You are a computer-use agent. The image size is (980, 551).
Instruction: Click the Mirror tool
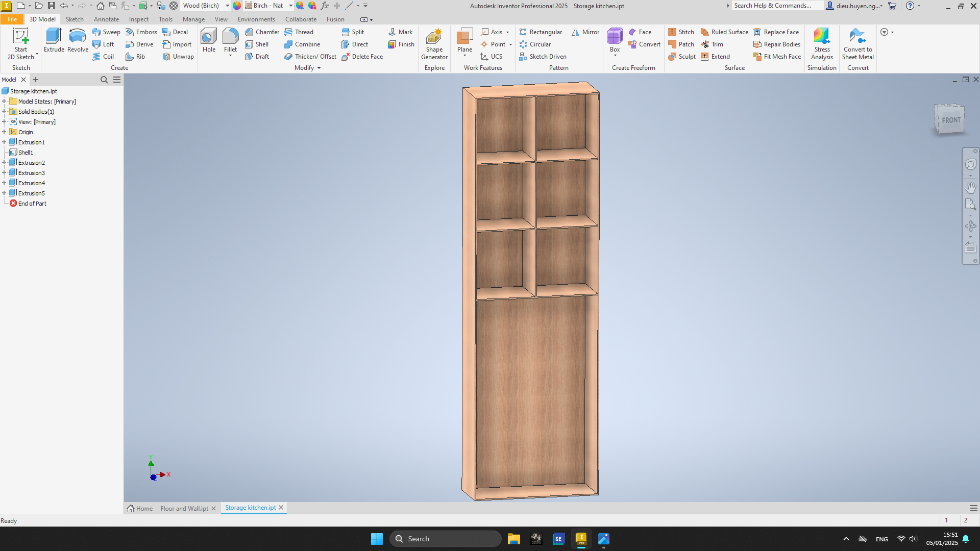coord(585,32)
